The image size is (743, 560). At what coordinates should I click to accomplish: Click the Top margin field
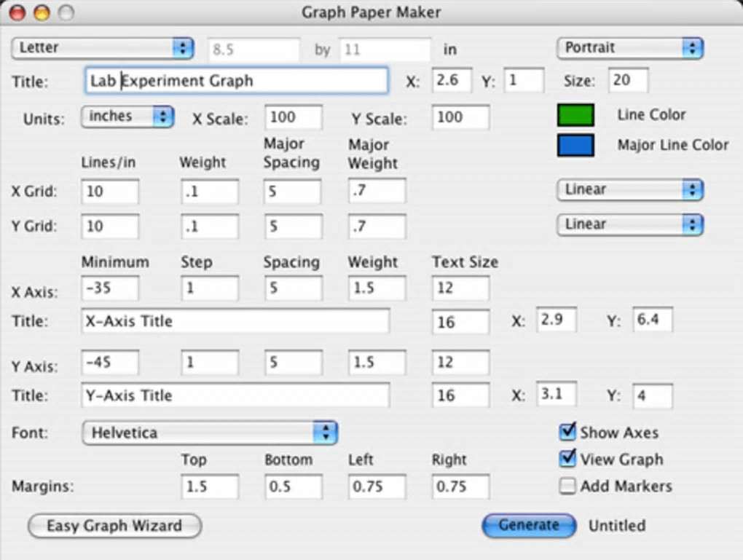(x=209, y=486)
